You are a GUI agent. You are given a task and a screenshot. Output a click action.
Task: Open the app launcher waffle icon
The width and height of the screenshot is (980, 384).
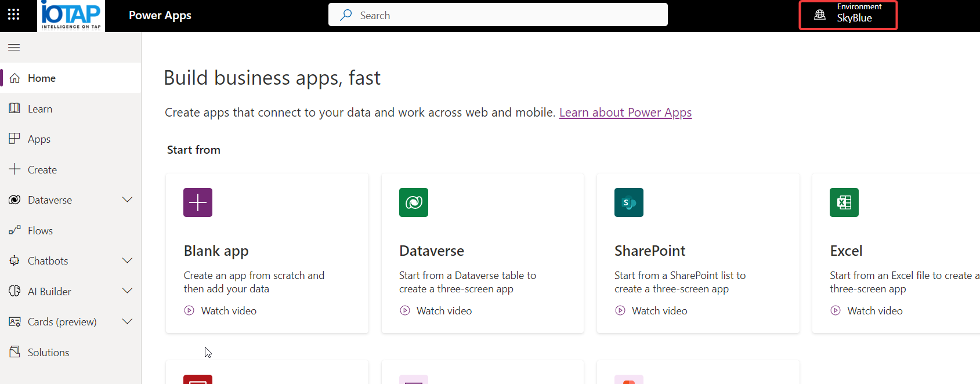pos(14,15)
